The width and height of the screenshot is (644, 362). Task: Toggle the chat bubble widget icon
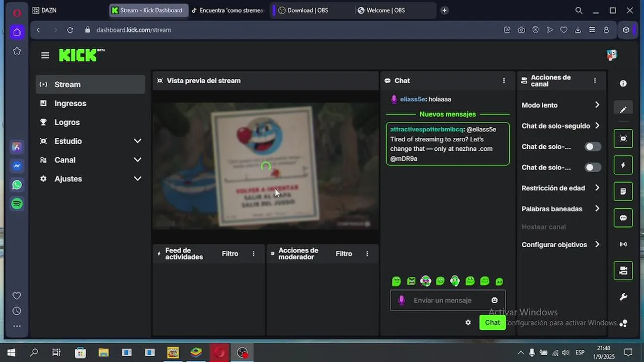pyautogui.click(x=623, y=218)
